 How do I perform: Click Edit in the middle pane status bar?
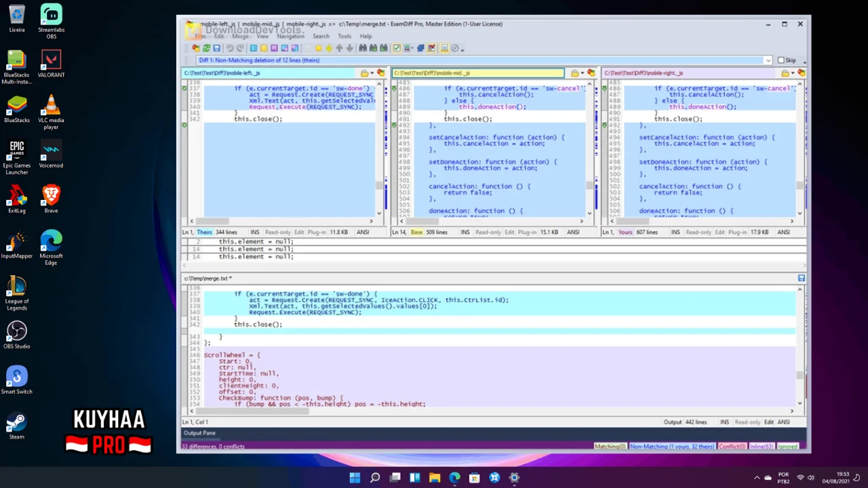(509, 232)
